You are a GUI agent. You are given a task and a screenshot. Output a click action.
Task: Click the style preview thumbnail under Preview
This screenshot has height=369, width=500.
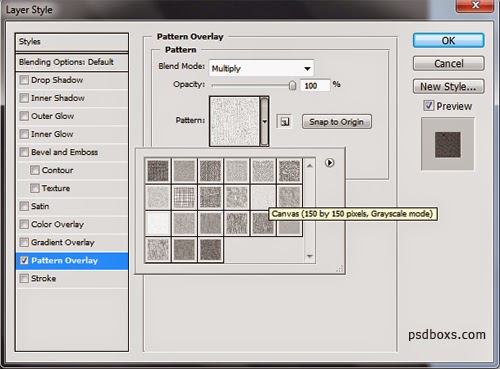point(448,144)
